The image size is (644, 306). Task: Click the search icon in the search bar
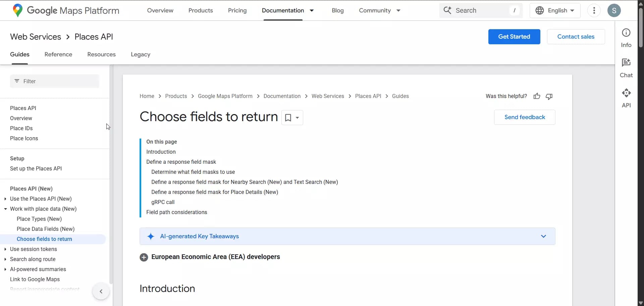[447, 10]
